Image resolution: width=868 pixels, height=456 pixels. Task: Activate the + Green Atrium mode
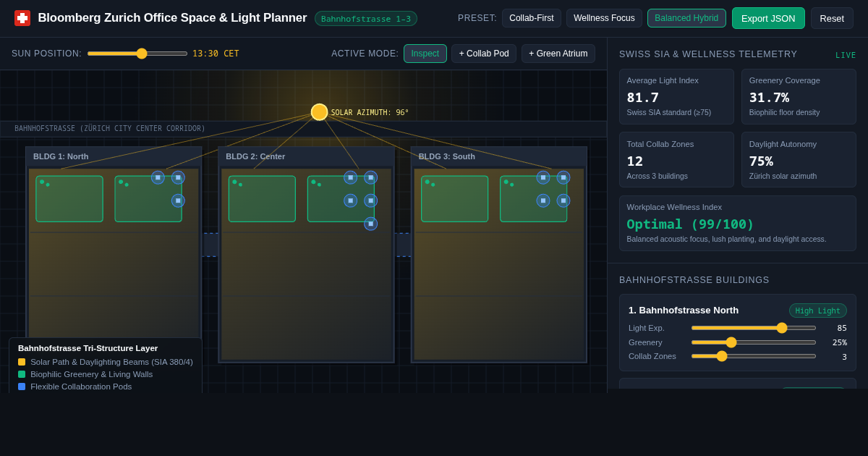558,54
